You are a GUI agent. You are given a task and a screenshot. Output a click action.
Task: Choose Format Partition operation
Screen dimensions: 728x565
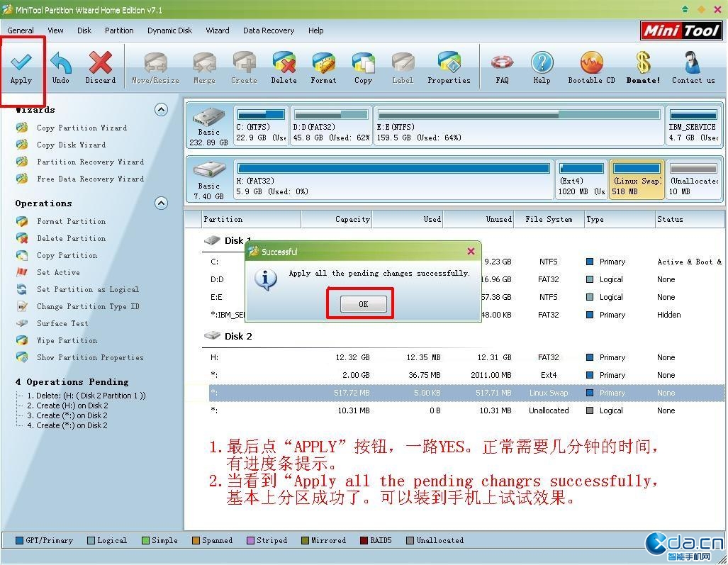71,221
